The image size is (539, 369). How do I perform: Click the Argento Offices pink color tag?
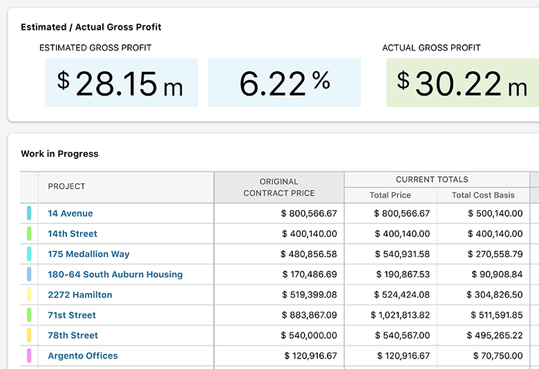[29, 355]
